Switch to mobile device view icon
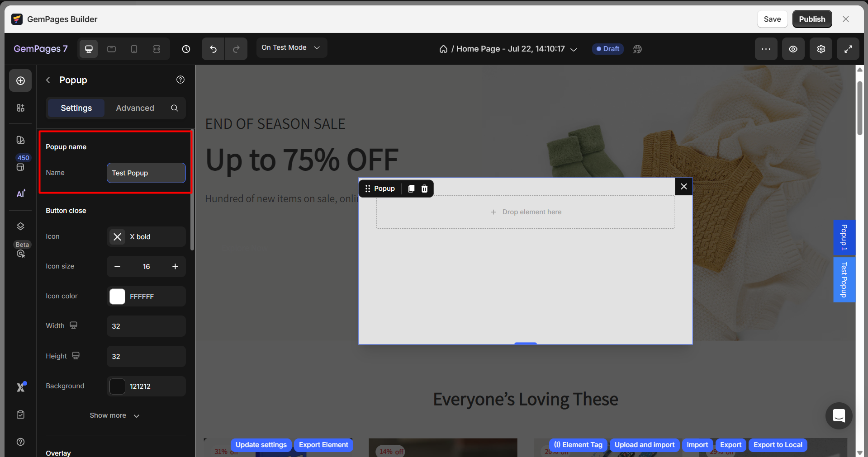The width and height of the screenshot is (868, 457). coord(134,49)
